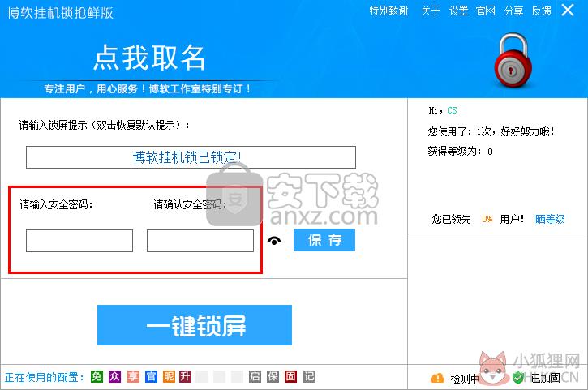Click the green shield 已加固 icon
588x390 pixels.
click(x=518, y=378)
